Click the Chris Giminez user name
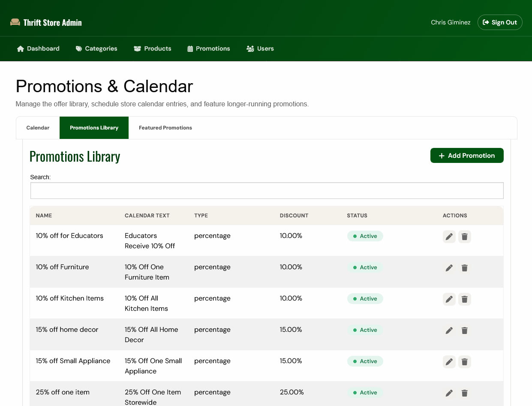Image resolution: width=532 pixels, height=406 pixels. tap(451, 22)
